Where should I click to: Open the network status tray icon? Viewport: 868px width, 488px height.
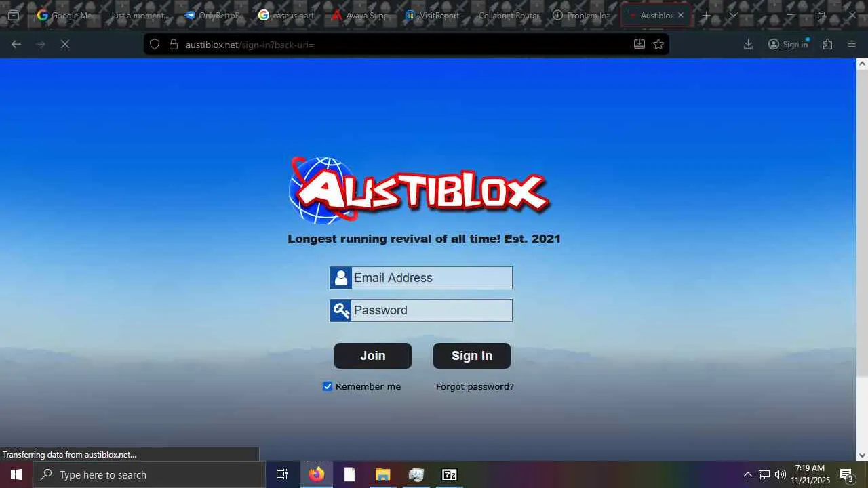click(x=764, y=474)
